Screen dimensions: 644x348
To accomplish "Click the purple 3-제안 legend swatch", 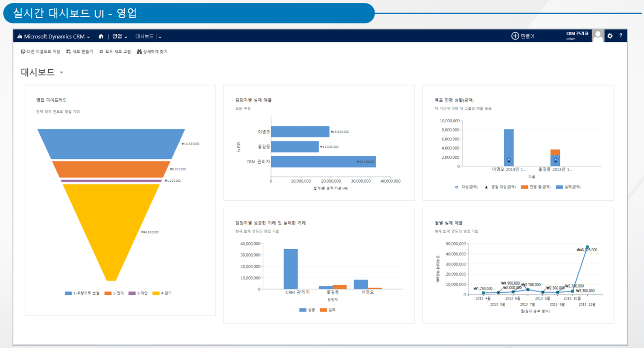I will click(132, 293).
